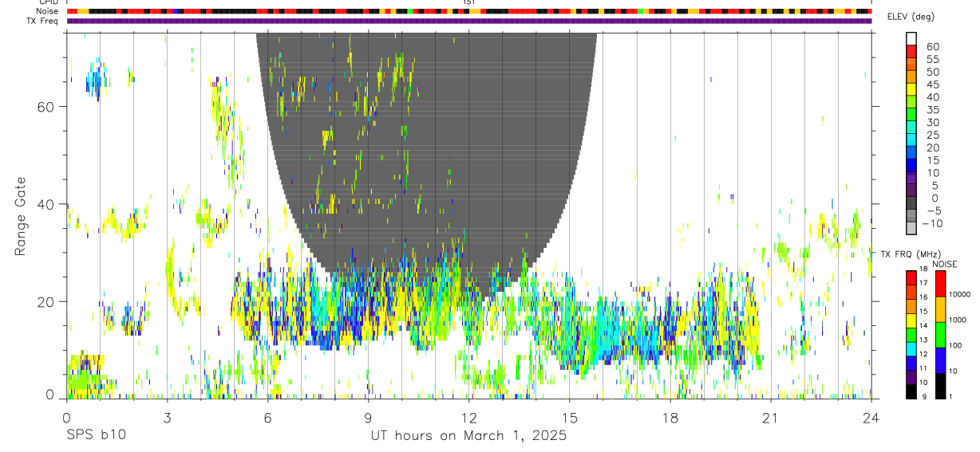The height and width of the screenshot is (452, 980).
Task: Select the purple ELEV segment between 10 and 5
Action: (x=911, y=179)
